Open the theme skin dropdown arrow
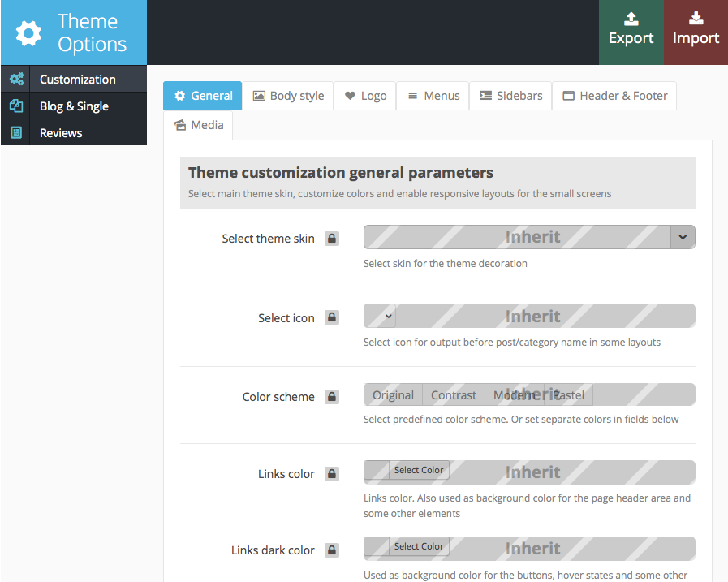728x582 pixels. tap(683, 237)
